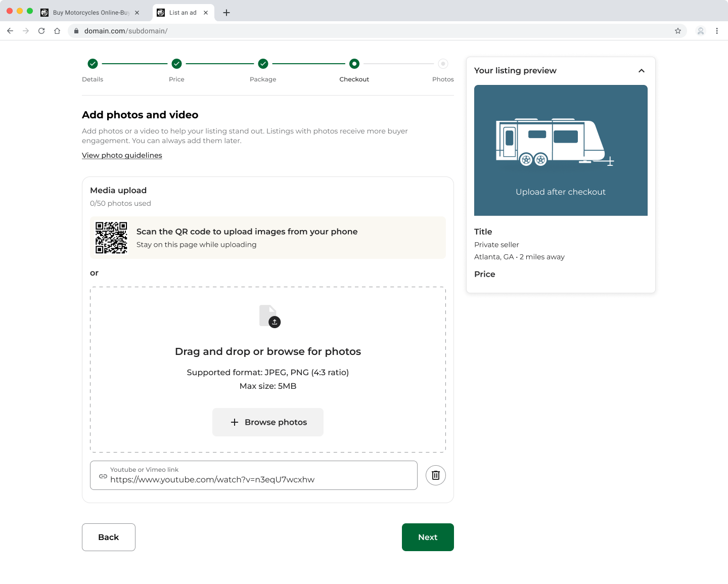Open the Chrome three-dot menu
The image size is (728, 584).
point(717,31)
